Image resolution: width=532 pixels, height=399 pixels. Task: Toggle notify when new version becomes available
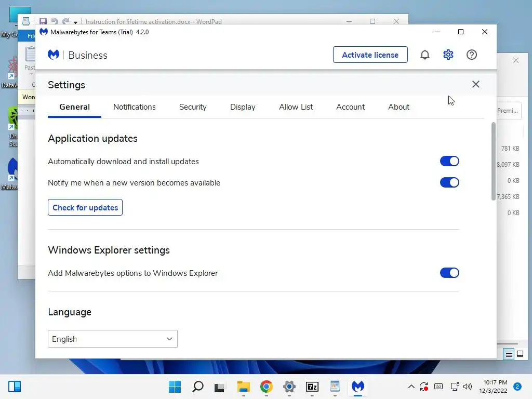pos(449,182)
